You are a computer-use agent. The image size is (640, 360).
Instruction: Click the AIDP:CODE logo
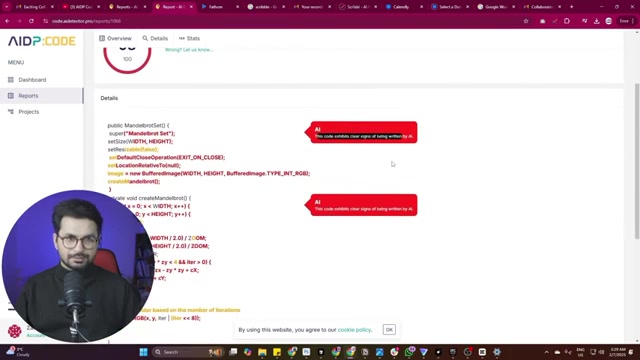pos(42,41)
